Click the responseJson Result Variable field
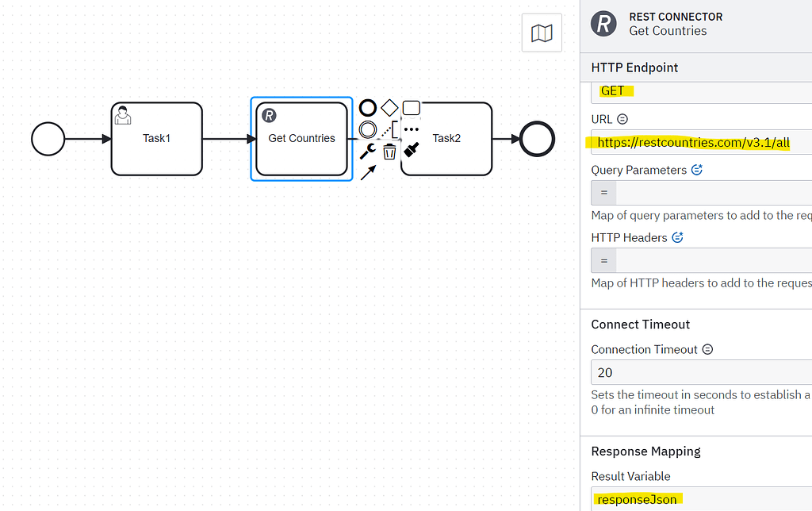Screen dimensions: 812x511 point(638,500)
